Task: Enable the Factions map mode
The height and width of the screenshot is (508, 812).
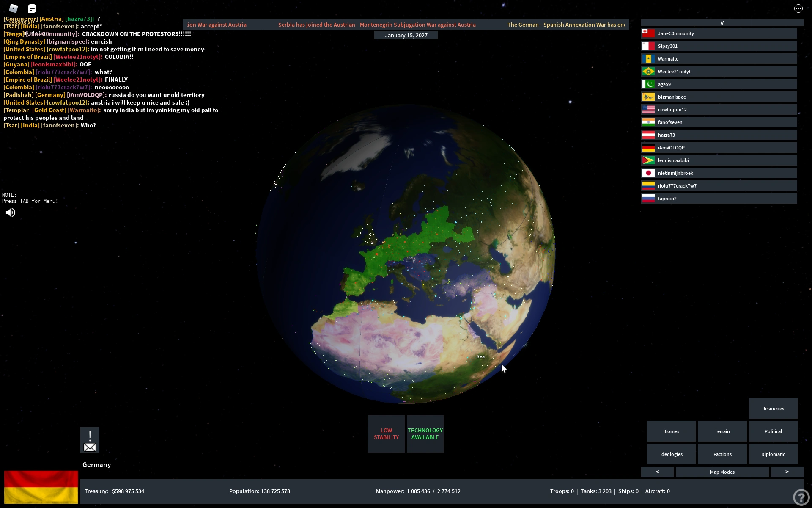Action: pos(722,454)
